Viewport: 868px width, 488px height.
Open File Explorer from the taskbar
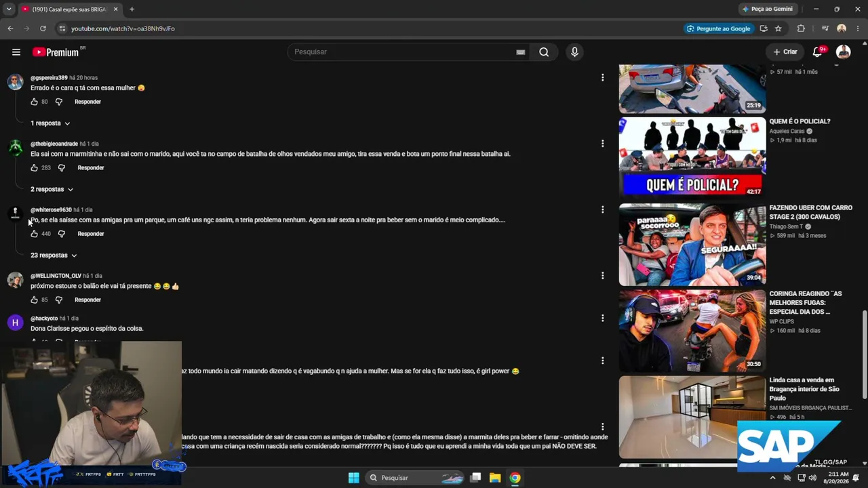click(x=495, y=478)
